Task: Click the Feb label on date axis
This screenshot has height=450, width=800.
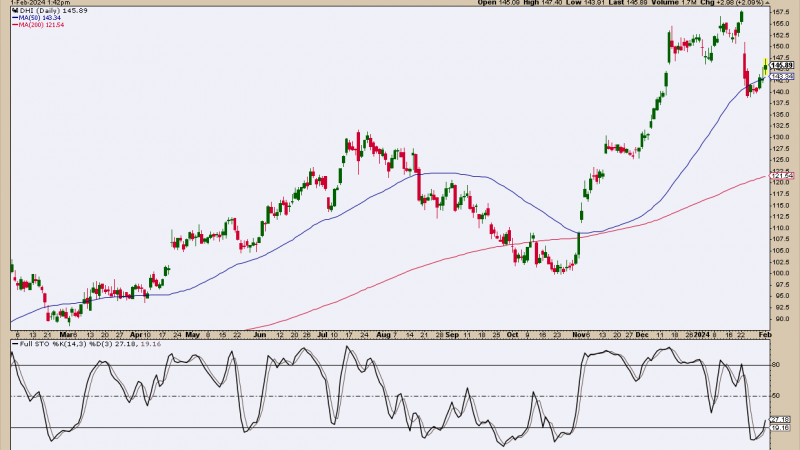Action: [x=765, y=335]
